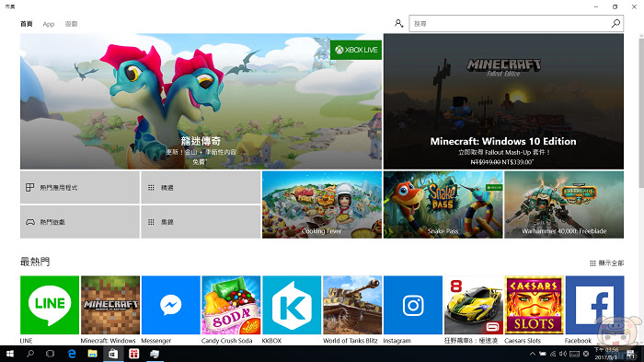This screenshot has height=362, width=644.
Task: Open the Facebook app tile
Action: 594,305
